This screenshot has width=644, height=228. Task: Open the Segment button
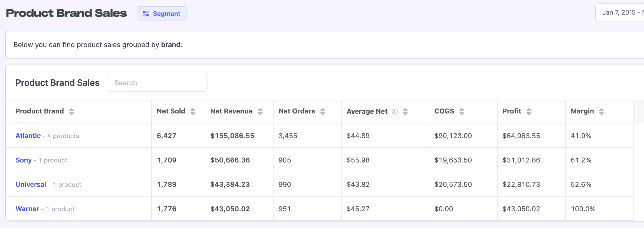pyautogui.click(x=162, y=14)
